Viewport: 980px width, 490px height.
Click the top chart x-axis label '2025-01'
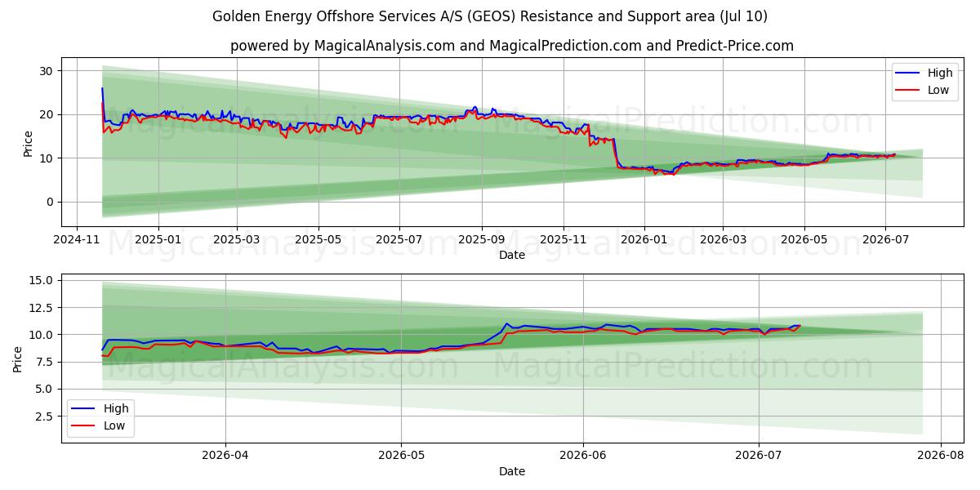click(158, 240)
